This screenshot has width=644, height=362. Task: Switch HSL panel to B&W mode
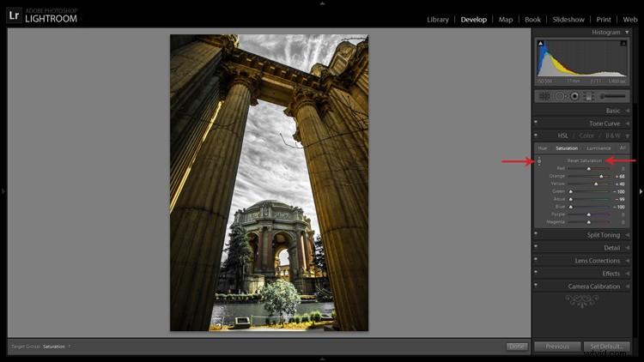point(613,136)
